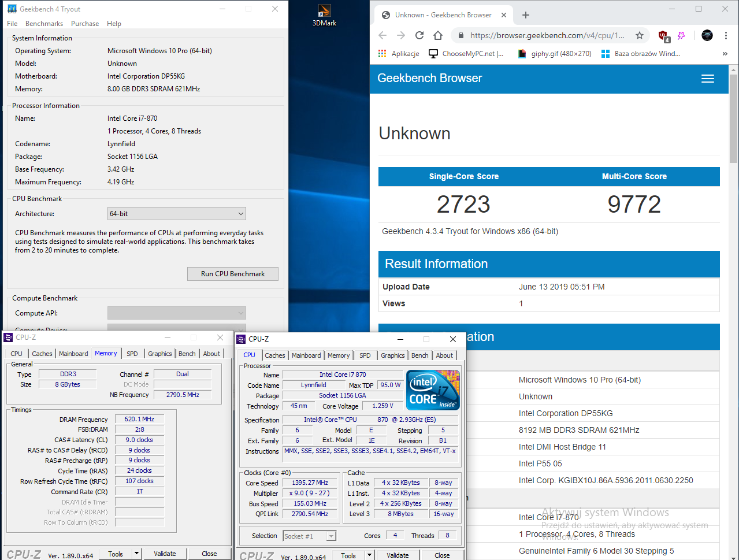Expand Tools dropdown arrow in memory CPU-Z window

(137, 554)
